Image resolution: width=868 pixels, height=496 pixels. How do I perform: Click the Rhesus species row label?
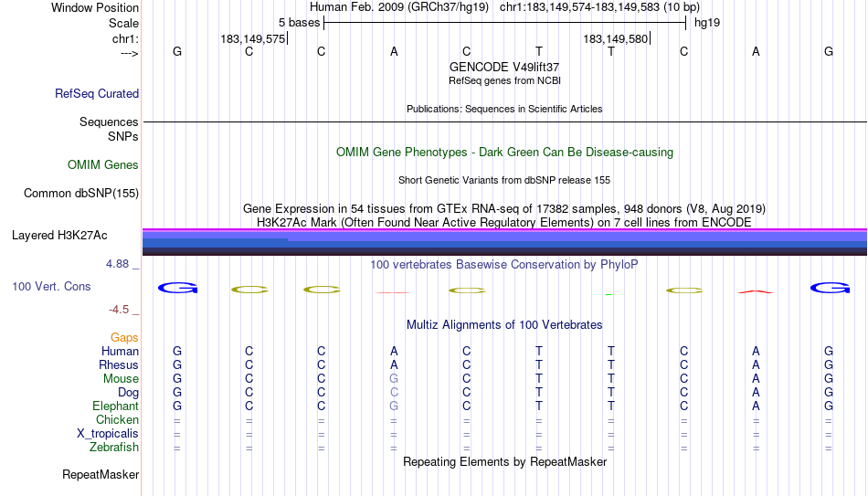point(119,364)
